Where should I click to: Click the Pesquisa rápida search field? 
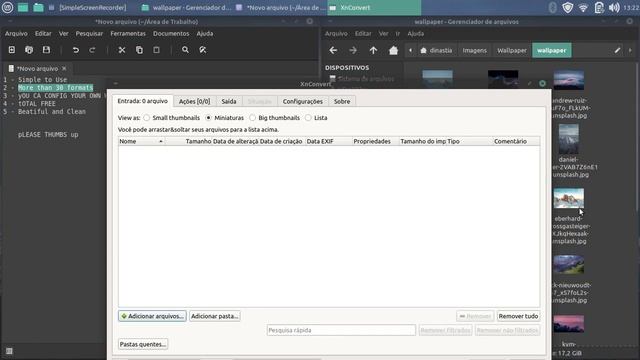(341, 330)
